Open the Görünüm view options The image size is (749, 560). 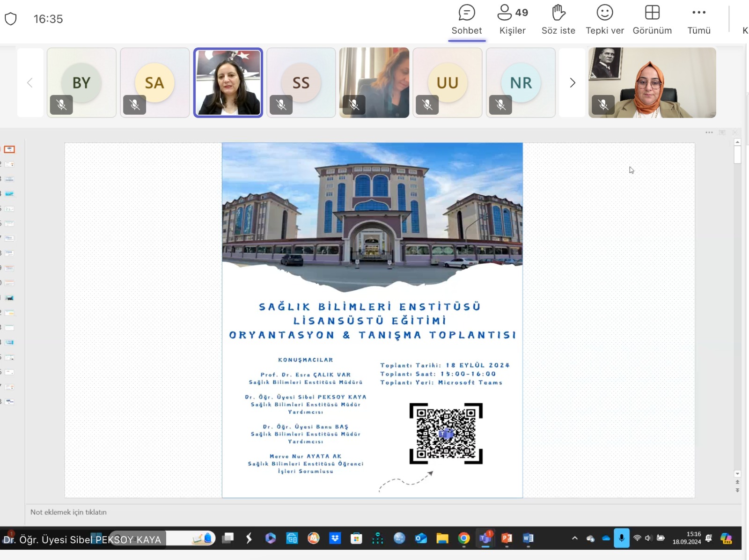(x=652, y=20)
